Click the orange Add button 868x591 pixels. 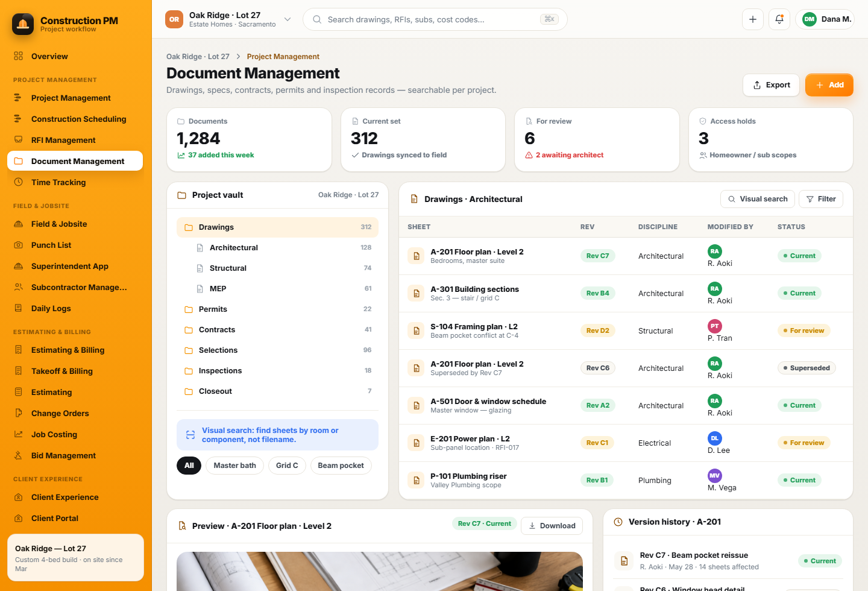coord(829,85)
